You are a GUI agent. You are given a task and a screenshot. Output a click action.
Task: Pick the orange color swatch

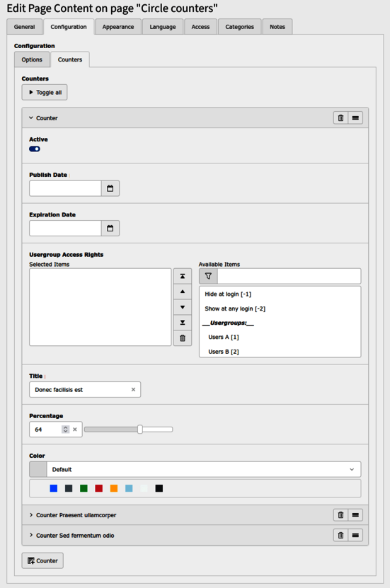pyautogui.click(x=114, y=488)
